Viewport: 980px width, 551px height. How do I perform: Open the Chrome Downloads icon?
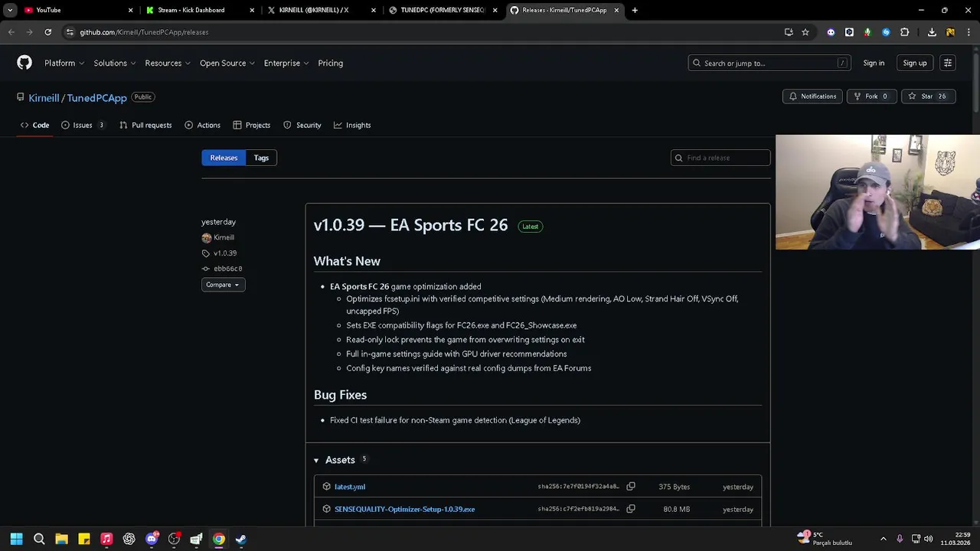coord(932,32)
